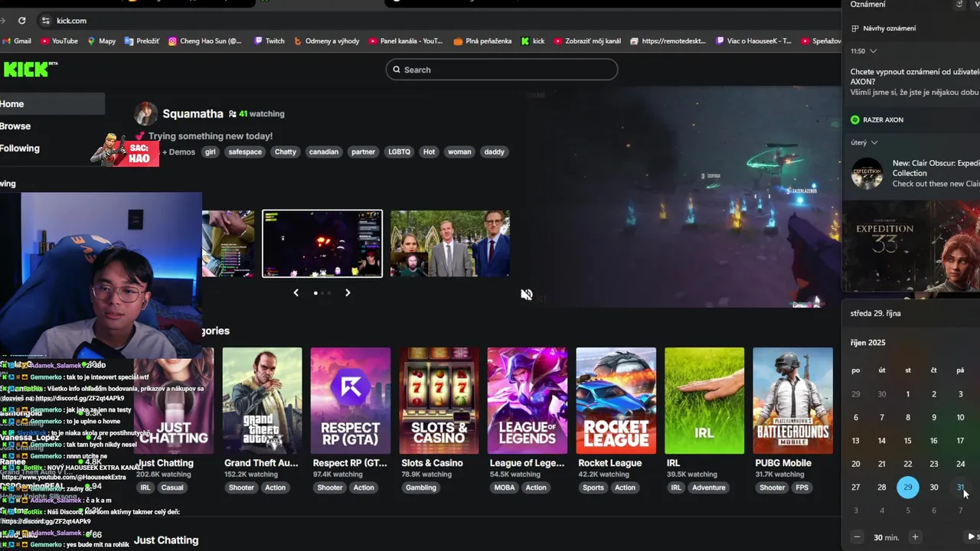The width and height of the screenshot is (980, 551).
Task: Show the previous featured streams with left arrow
Action: coord(296,292)
